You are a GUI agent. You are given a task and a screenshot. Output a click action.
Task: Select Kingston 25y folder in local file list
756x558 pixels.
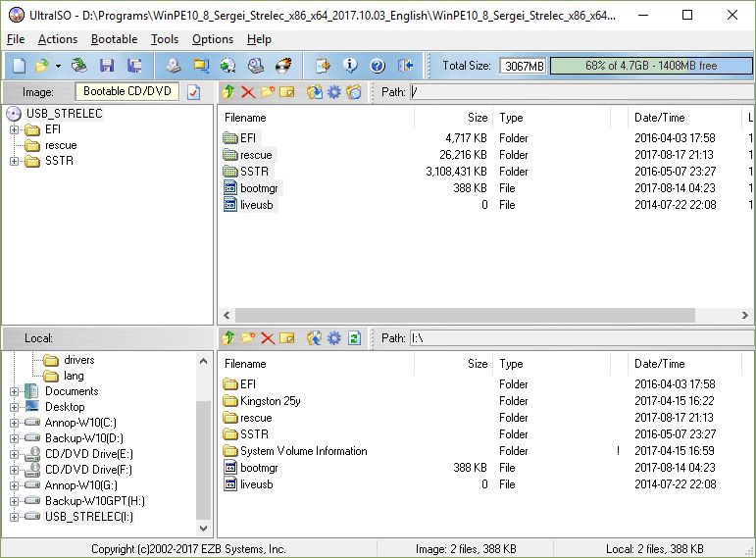(270, 401)
